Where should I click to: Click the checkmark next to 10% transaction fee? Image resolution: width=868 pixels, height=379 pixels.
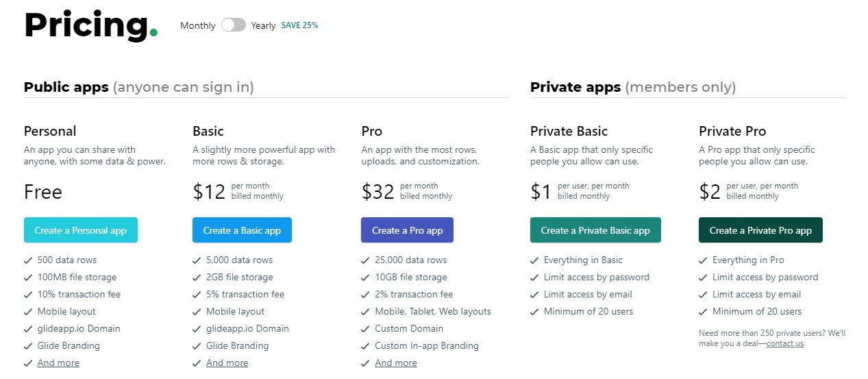click(28, 295)
